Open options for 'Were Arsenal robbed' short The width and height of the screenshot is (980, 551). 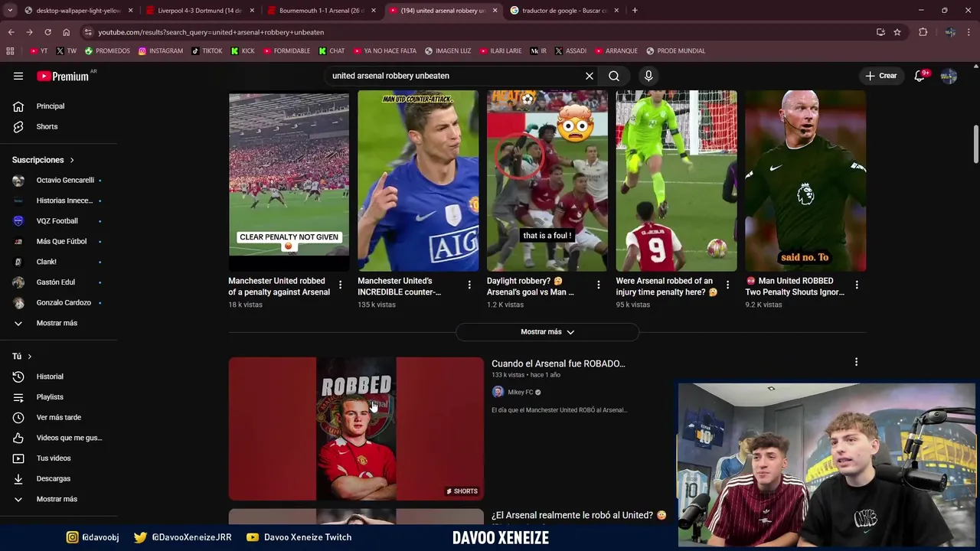[728, 285]
